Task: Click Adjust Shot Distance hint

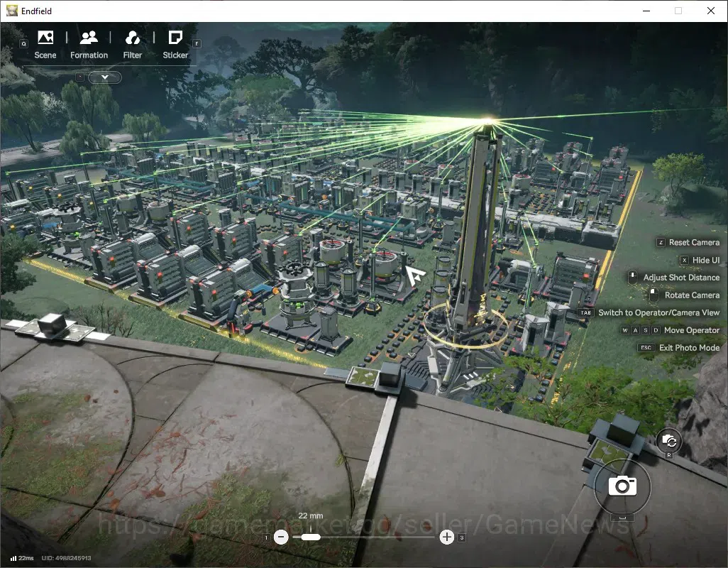Action: (681, 278)
